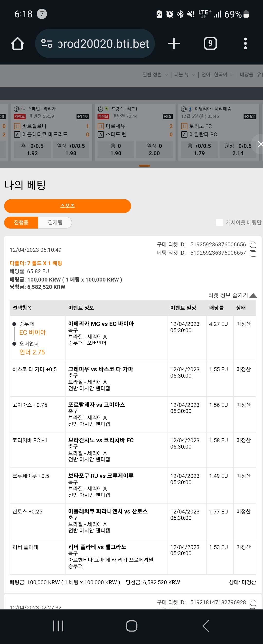Viewport: 263px width, 644px height.
Task: Open soccer icon on Spain La Liga card
Action: [17, 109]
